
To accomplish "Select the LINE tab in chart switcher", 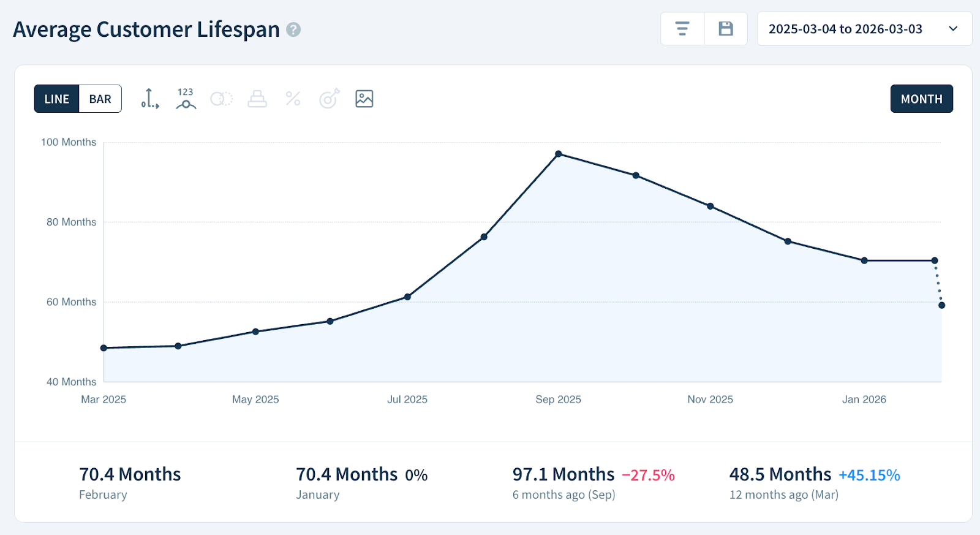I will 56,98.
